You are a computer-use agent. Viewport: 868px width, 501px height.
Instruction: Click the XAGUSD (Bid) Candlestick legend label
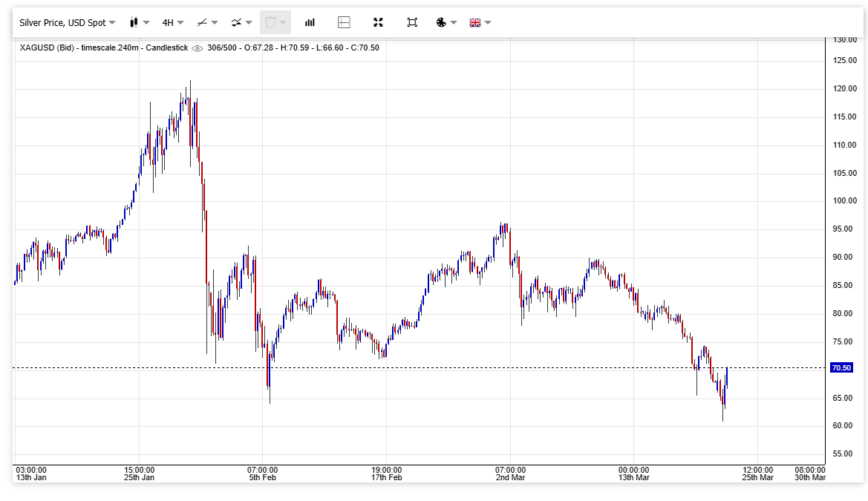104,48
